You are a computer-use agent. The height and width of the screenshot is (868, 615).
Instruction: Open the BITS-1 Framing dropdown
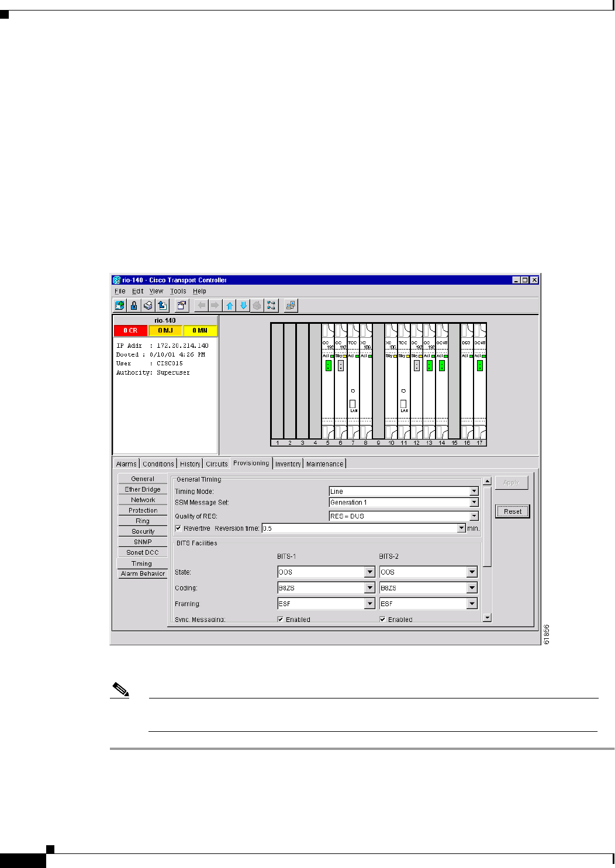click(x=370, y=604)
